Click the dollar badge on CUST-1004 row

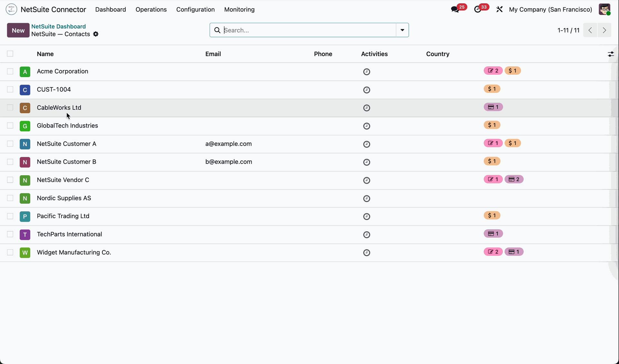pos(492,89)
